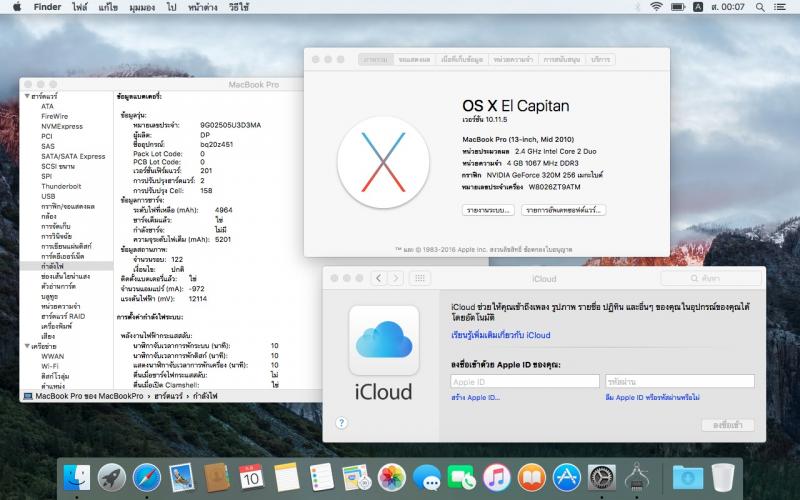
Task: Click learn more about iCloud link
Action: (x=501, y=335)
